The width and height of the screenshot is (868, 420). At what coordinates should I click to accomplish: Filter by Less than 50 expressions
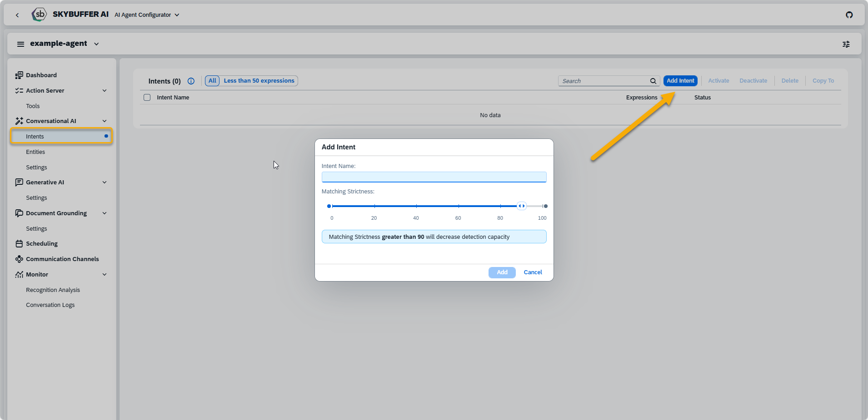(259, 81)
